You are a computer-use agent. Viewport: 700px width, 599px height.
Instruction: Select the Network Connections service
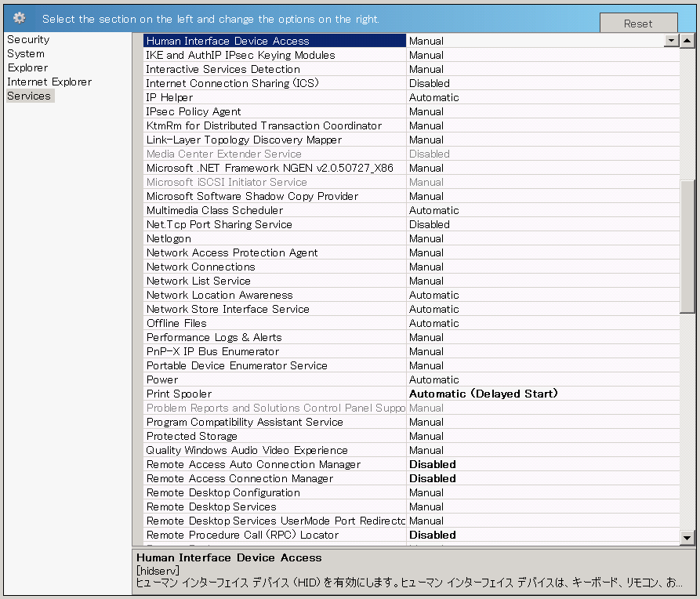(x=235, y=267)
